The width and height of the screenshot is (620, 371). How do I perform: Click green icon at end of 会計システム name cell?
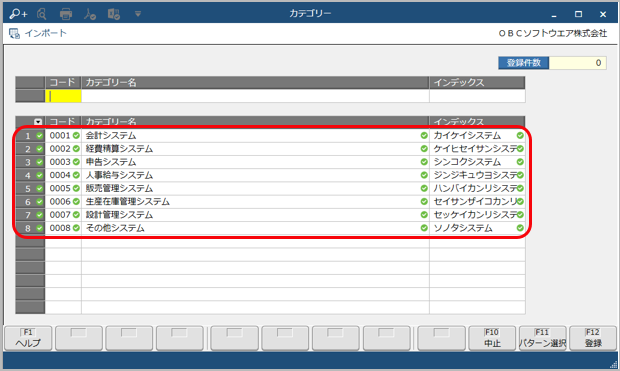click(x=424, y=136)
